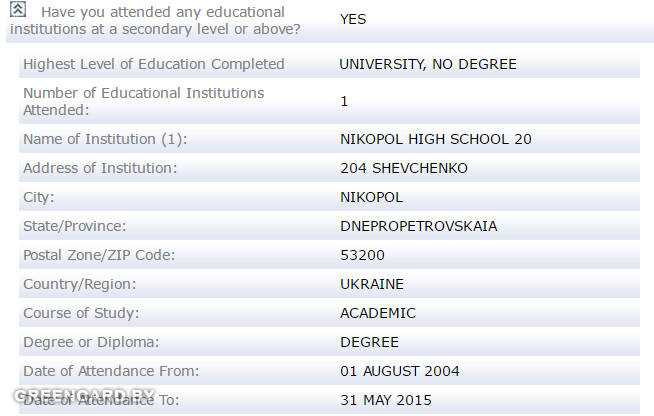Image resolution: width=654 pixels, height=416 pixels.
Task: Select Number of Educational Institutions Attended label
Action: [143, 101]
